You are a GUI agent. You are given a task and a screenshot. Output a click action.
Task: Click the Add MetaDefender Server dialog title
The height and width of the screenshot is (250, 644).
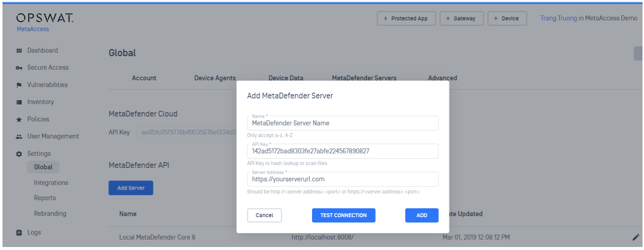290,96
